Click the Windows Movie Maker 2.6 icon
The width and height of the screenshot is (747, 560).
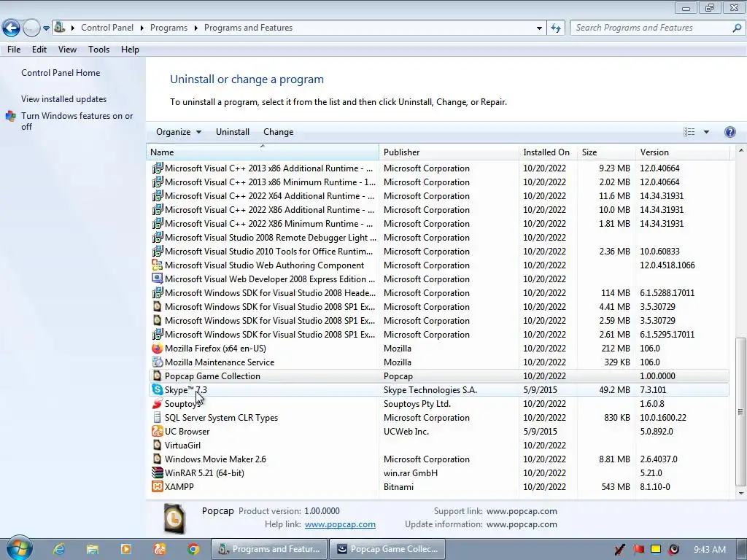pos(157,459)
